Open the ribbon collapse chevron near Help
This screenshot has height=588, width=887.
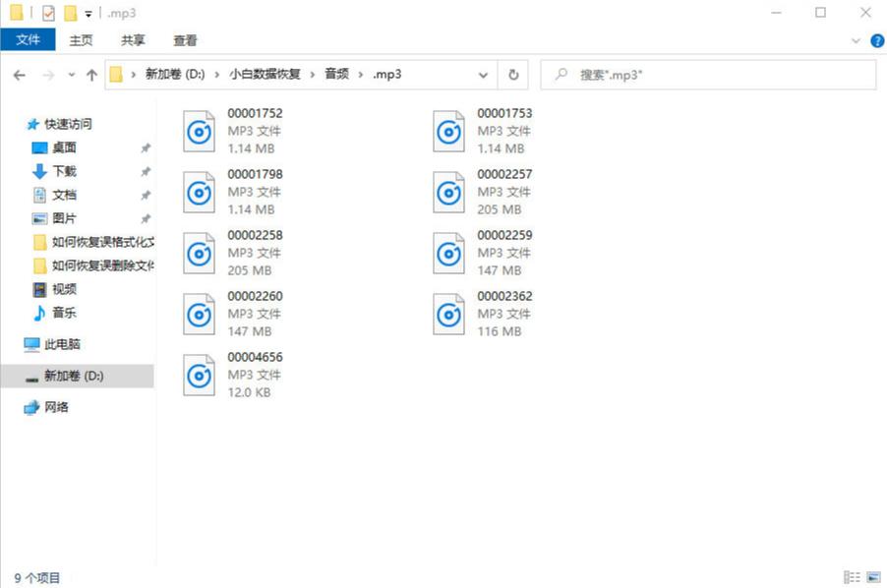[855, 39]
